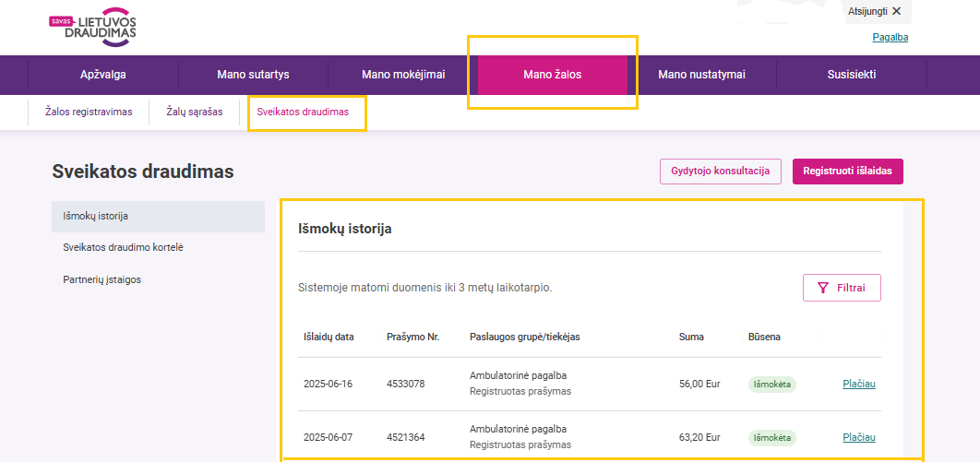Click request number 4521364
The height and width of the screenshot is (462, 980).
(x=406, y=438)
